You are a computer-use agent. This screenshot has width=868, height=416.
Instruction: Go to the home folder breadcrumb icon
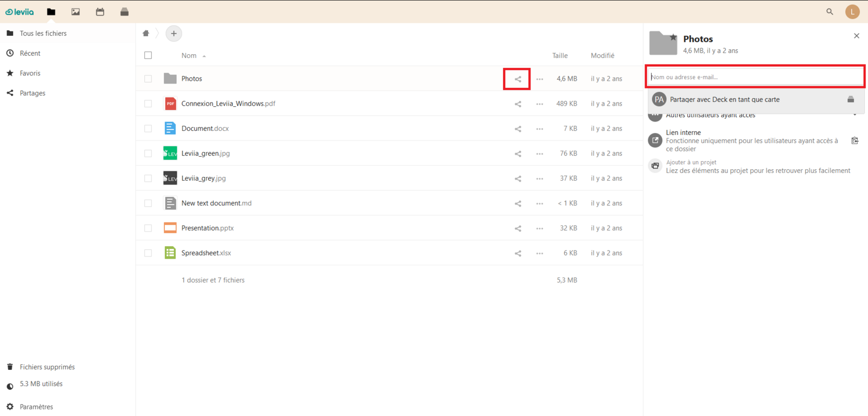coord(146,33)
